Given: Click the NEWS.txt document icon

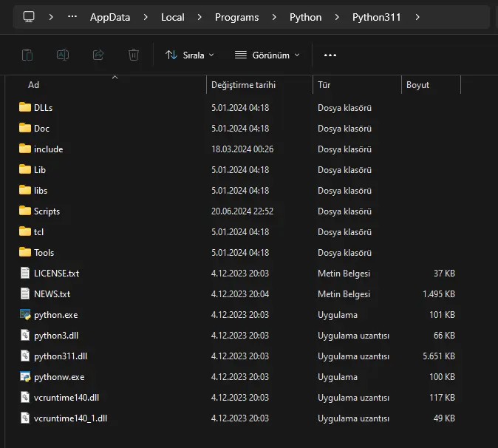Looking at the screenshot, I should pos(25,293).
